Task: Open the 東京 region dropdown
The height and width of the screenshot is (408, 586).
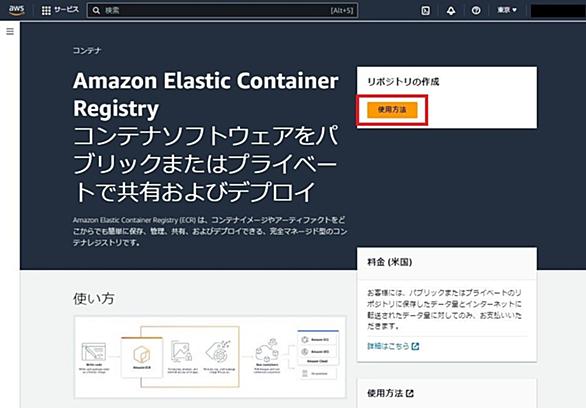Action: tap(507, 10)
